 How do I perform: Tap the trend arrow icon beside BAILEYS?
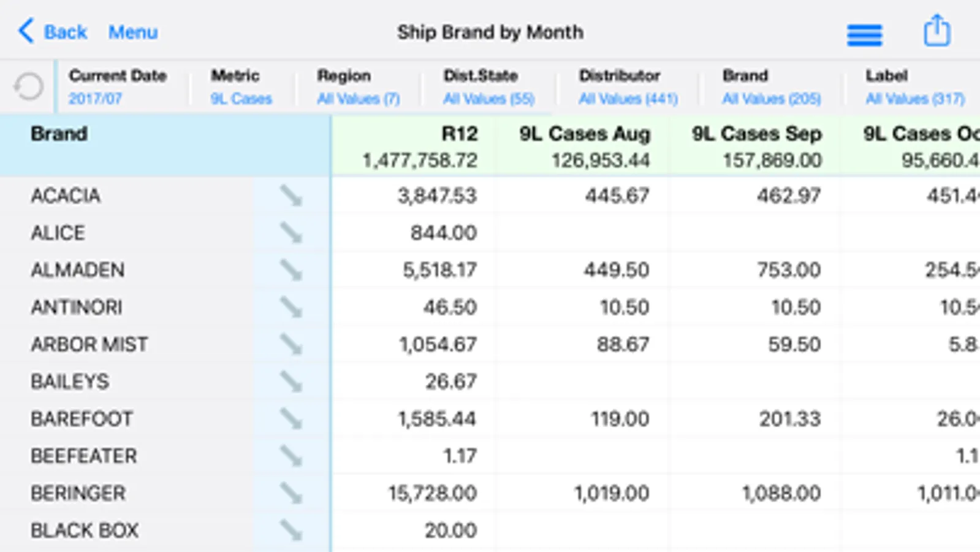291,381
